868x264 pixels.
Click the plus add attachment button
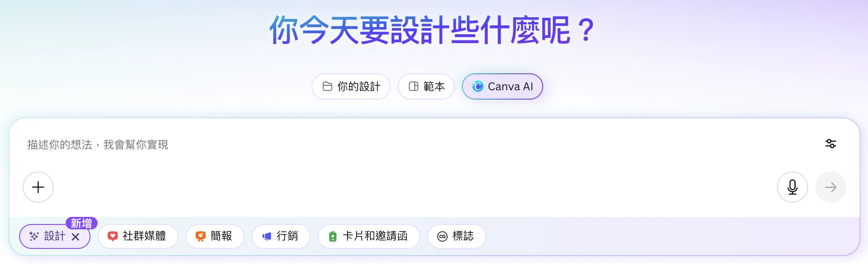coord(38,187)
